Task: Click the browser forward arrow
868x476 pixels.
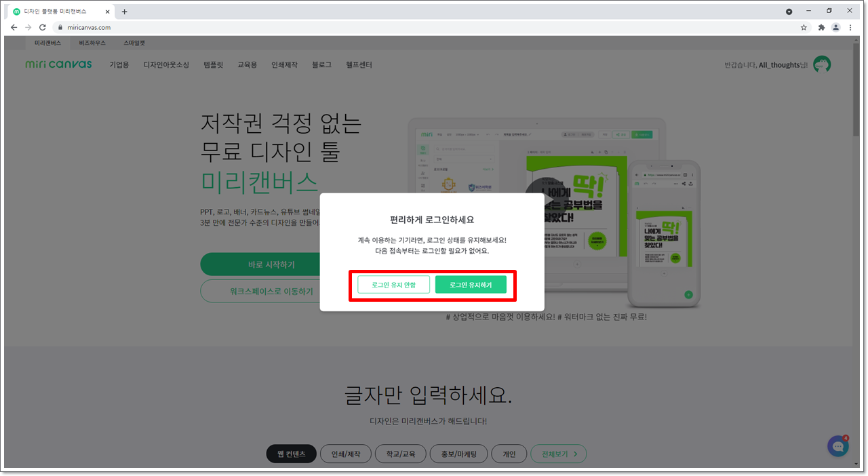Action: [x=28, y=27]
